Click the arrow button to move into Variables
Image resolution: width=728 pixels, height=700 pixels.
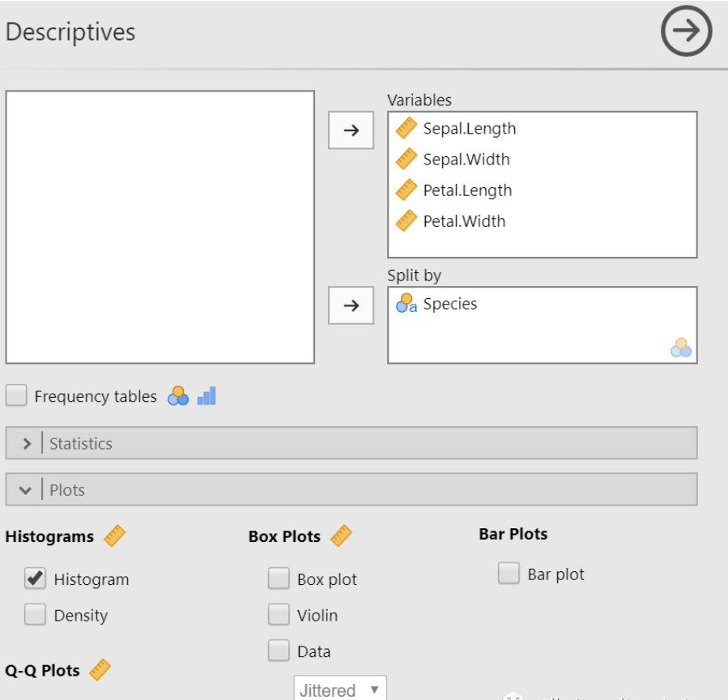pyautogui.click(x=351, y=130)
